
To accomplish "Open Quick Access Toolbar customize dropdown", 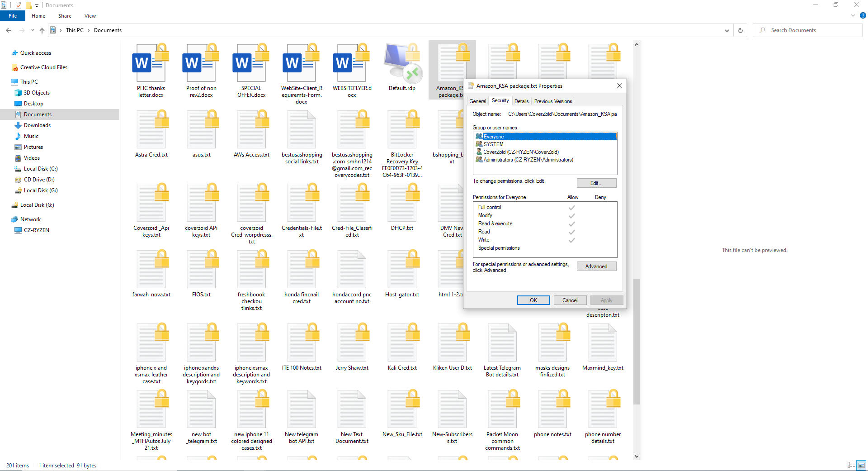I will (37, 5).
